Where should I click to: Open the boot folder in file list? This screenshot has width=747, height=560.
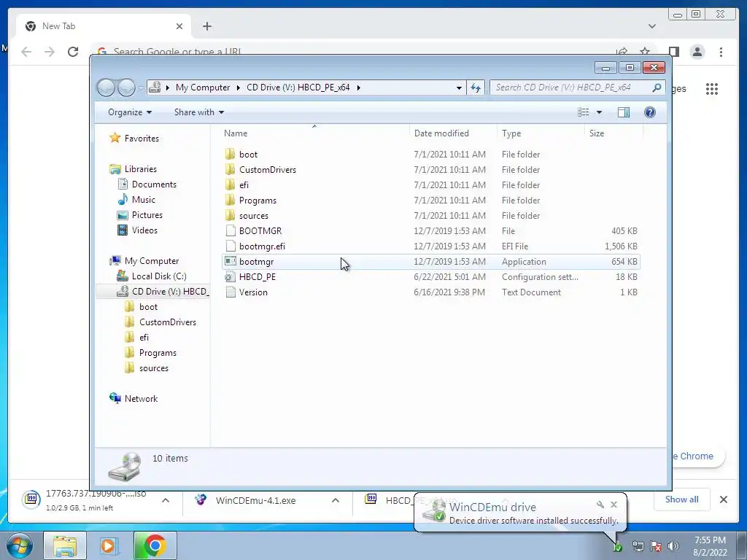point(248,155)
